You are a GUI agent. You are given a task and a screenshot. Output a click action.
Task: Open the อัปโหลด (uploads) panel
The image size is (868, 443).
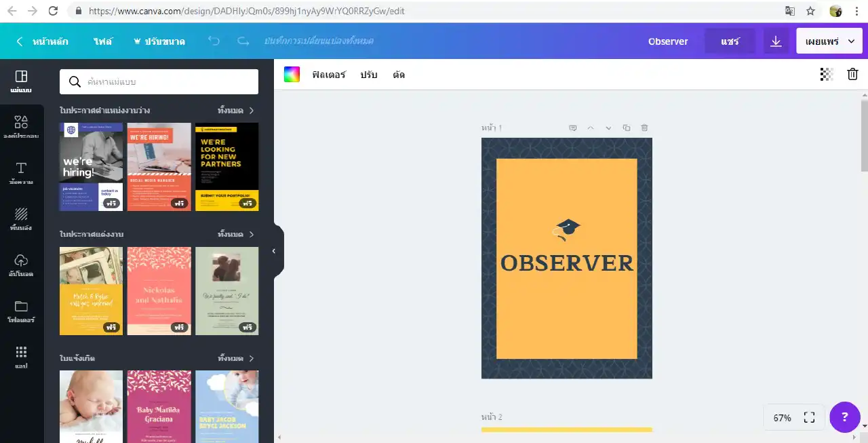[22, 267]
